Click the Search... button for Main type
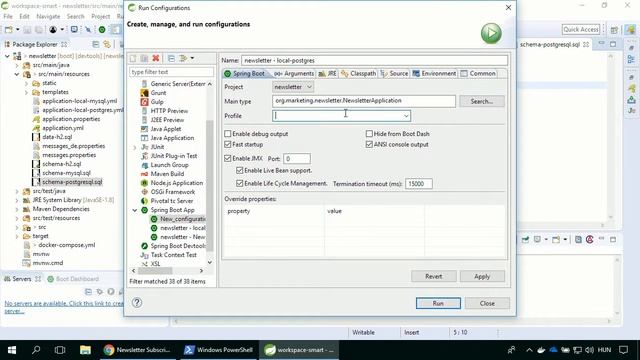 click(x=482, y=101)
